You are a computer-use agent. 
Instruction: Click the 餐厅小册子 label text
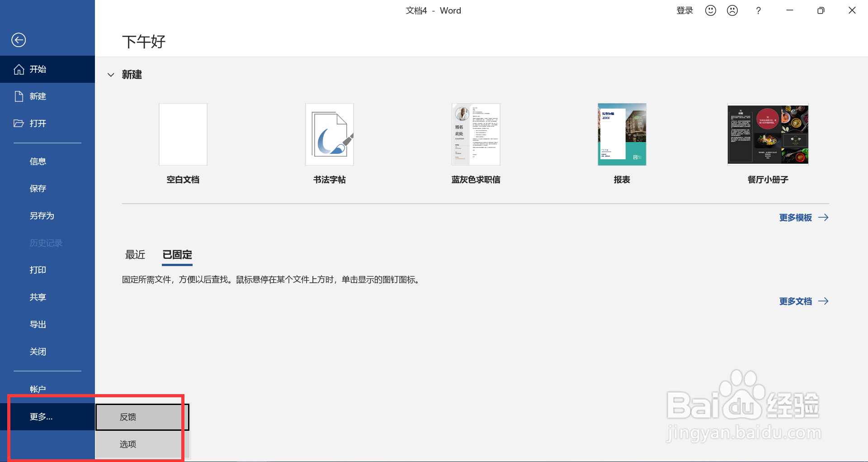click(768, 180)
